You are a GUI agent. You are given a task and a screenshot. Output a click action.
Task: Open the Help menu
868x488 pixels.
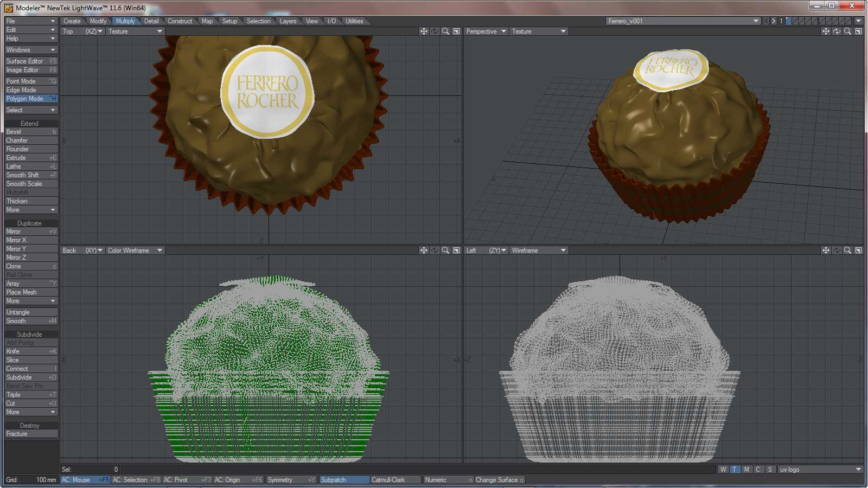tap(31, 38)
